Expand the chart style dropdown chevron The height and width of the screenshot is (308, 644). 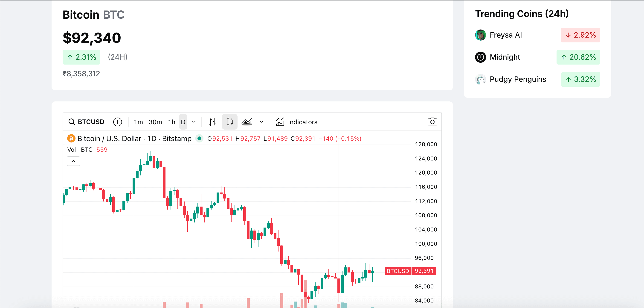click(x=261, y=122)
